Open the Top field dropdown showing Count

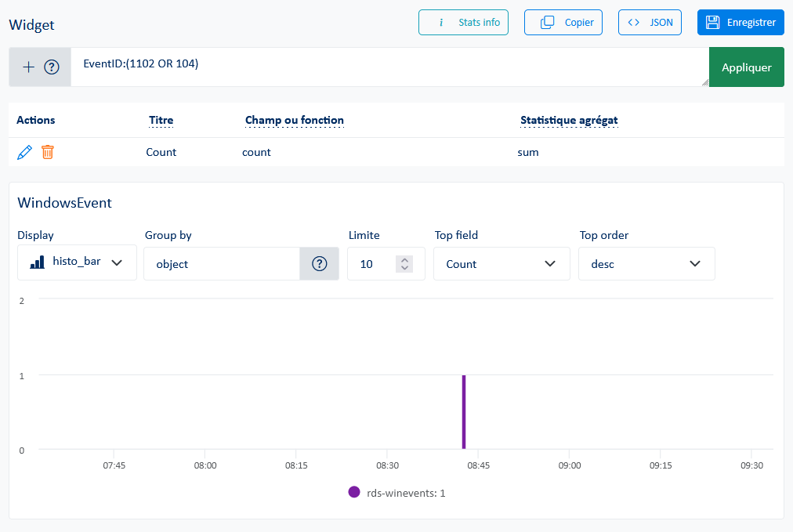tap(502, 263)
